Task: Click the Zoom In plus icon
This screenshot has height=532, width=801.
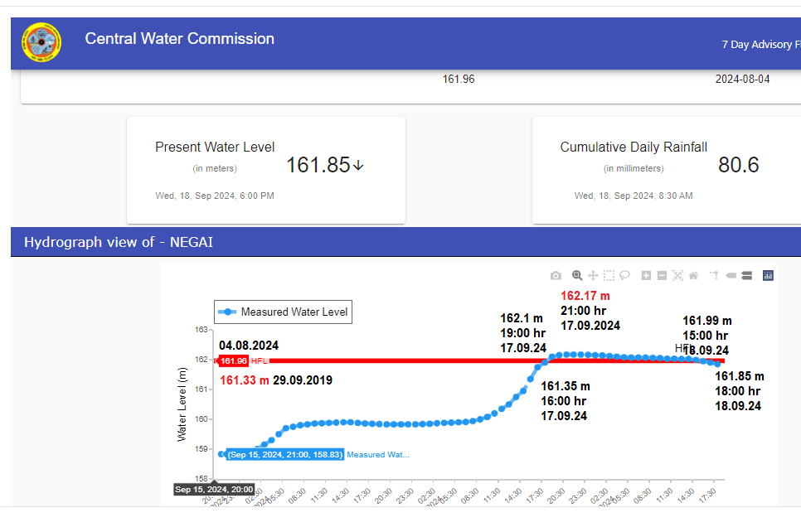Action: click(x=646, y=275)
